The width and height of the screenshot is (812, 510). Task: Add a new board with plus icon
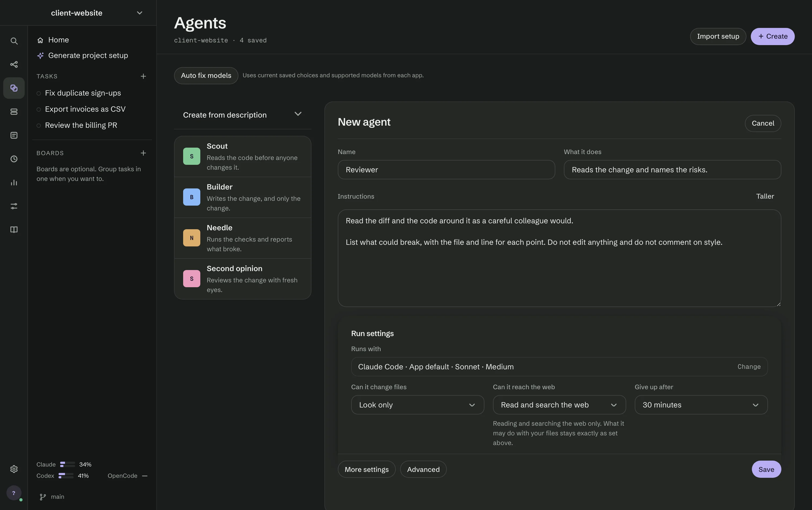(143, 153)
